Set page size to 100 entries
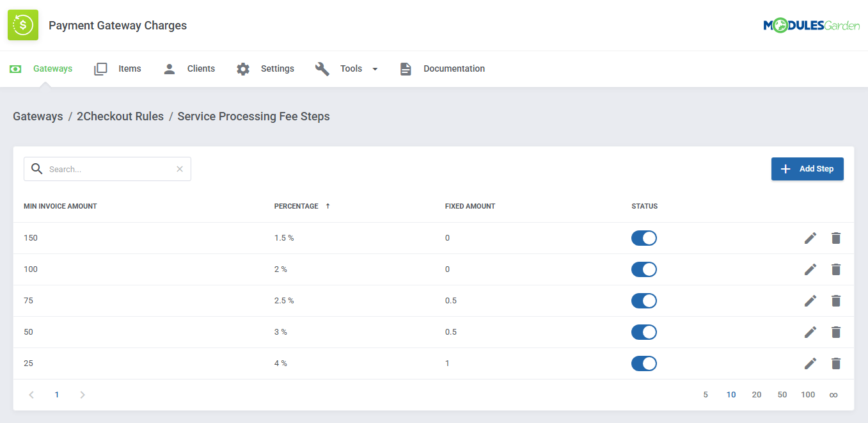This screenshot has width=868, height=423. click(x=808, y=394)
